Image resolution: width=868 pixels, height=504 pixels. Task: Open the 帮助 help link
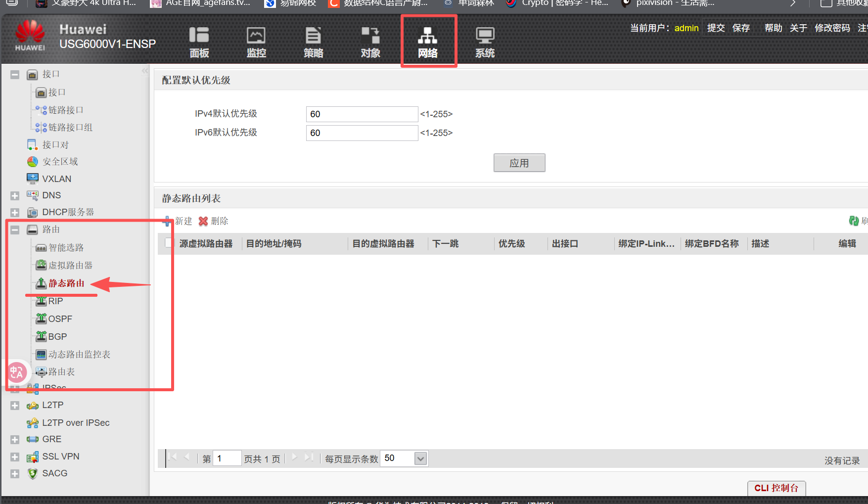(x=773, y=28)
